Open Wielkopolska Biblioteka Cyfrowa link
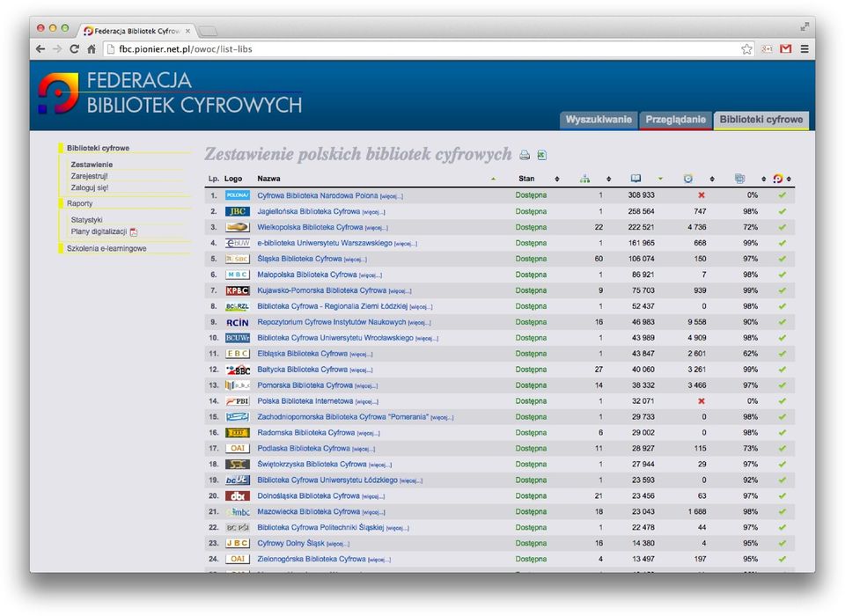Image resolution: width=845 pixels, height=616 pixels. pos(310,227)
